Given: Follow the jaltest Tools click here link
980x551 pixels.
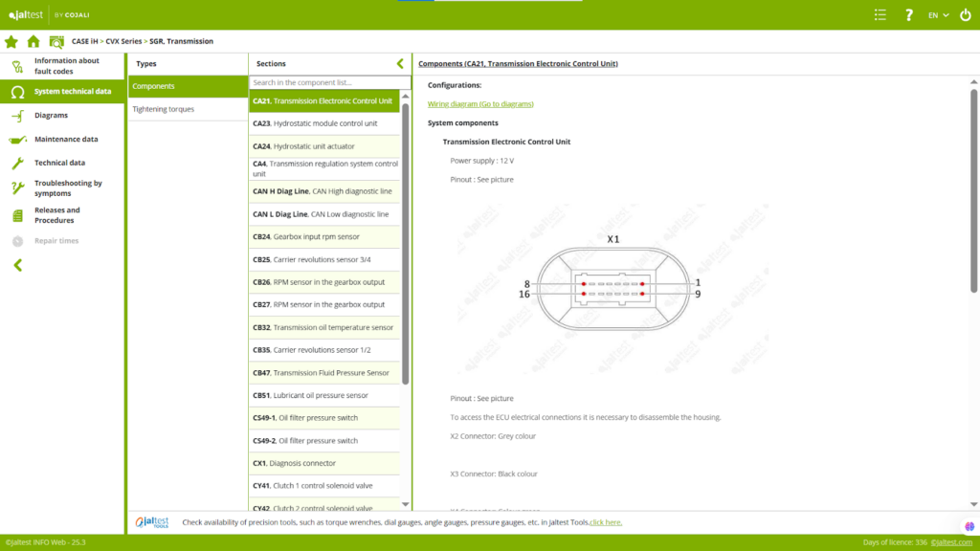Looking at the screenshot, I should point(606,522).
